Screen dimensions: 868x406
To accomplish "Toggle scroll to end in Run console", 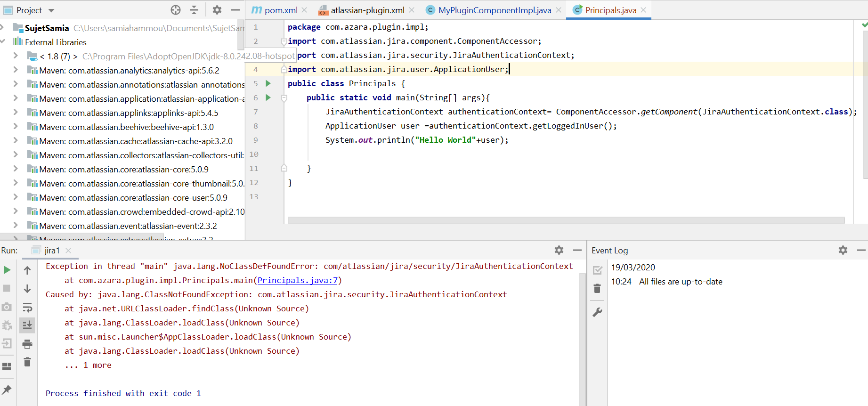I will 27,325.
